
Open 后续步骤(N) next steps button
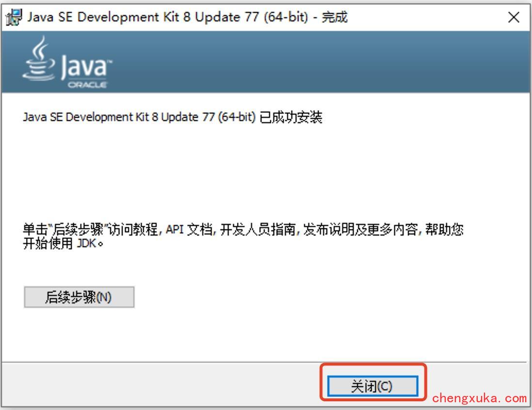[x=79, y=297]
